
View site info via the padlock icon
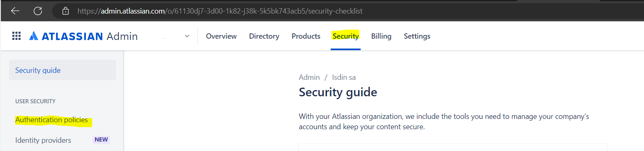(x=65, y=11)
